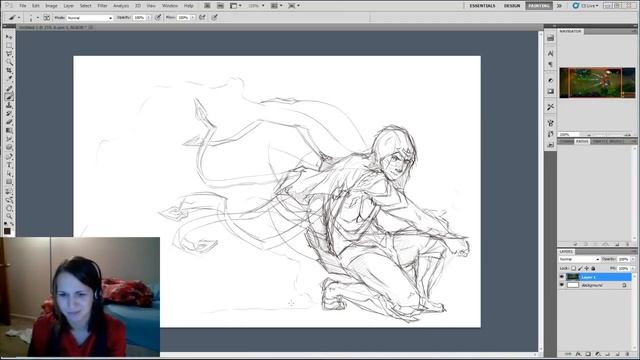
Task: Add layer style fx icon
Action: 578,354
